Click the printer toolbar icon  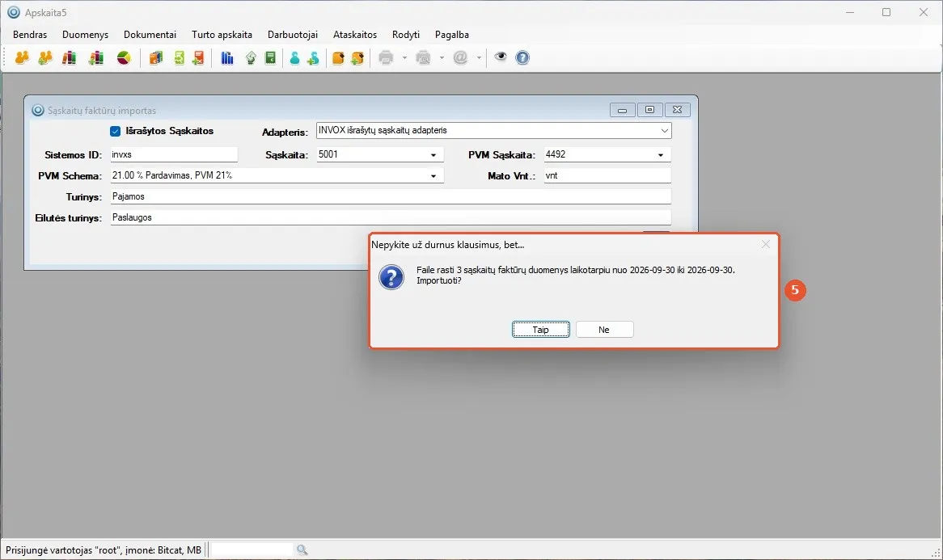pyautogui.click(x=386, y=57)
